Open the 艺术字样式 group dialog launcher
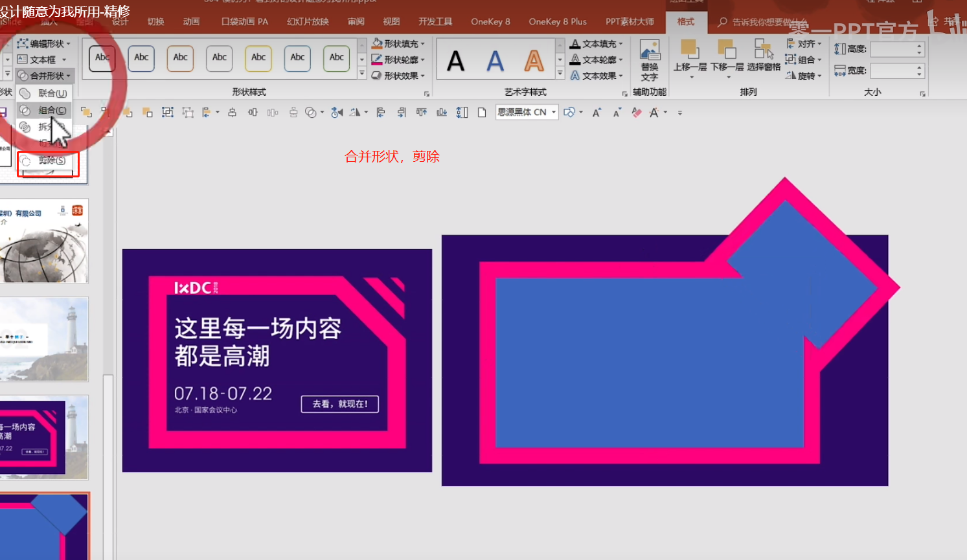This screenshot has height=560, width=967. tap(625, 94)
